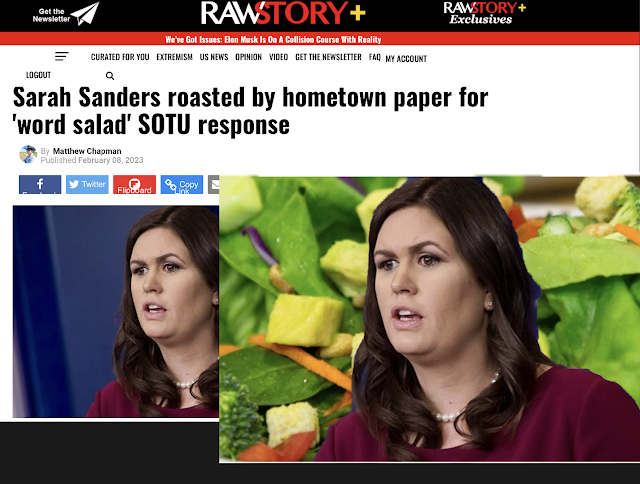640x484 pixels.
Task: Open the Matthew Chapman author page
Action: coord(87,151)
